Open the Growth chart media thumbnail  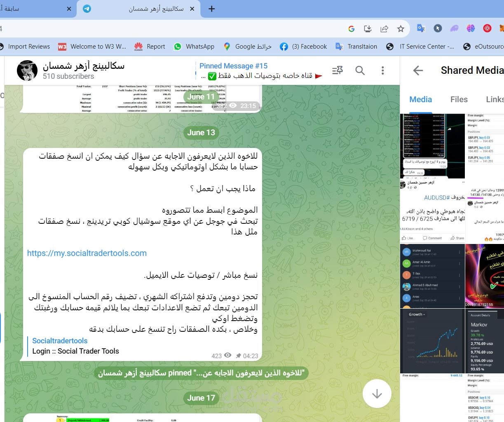coord(432,341)
